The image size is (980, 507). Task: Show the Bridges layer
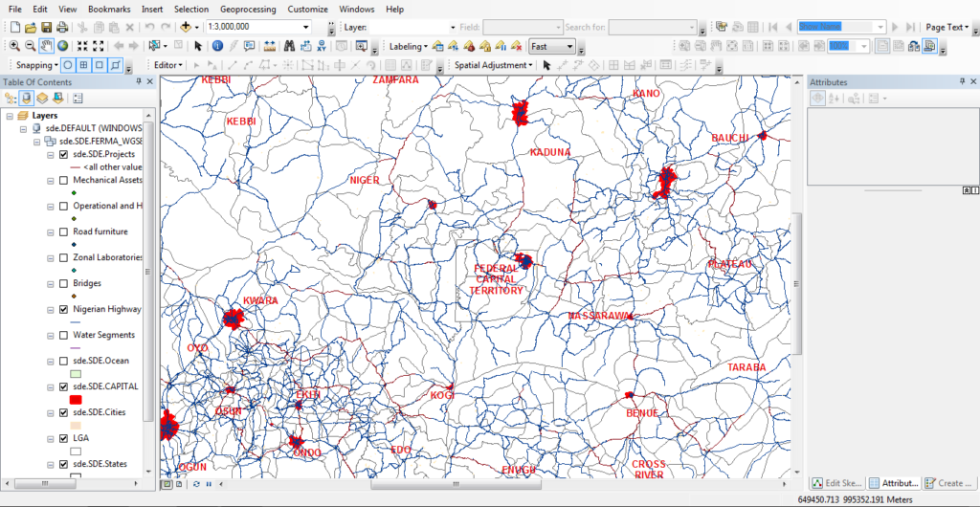tap(63, 283)
